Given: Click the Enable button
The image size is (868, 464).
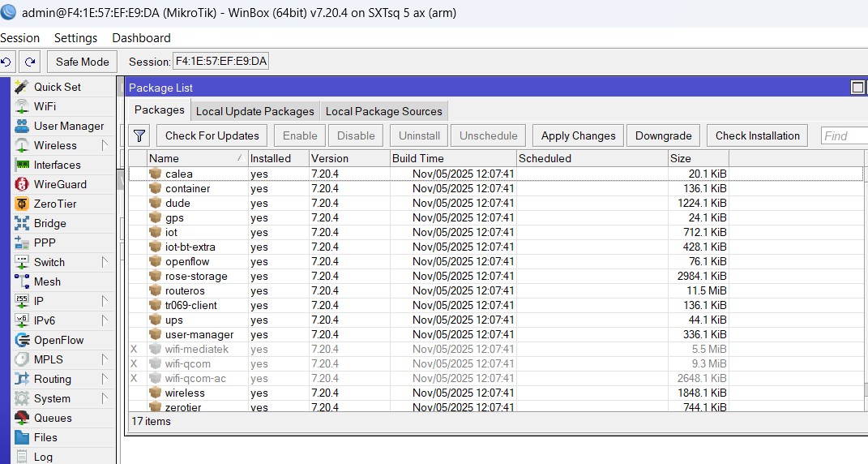Looking at the screenshot, I should click(300, 135).
